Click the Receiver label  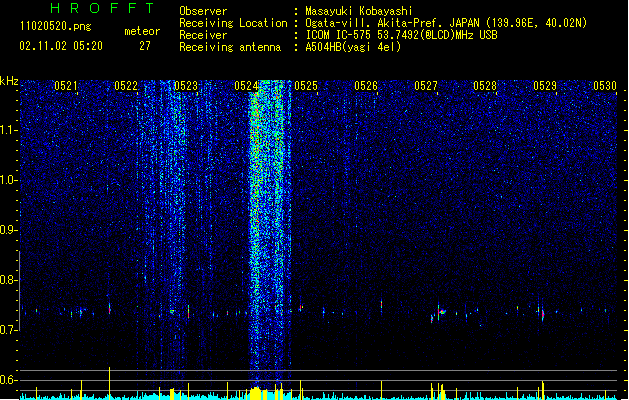[203, 35]
